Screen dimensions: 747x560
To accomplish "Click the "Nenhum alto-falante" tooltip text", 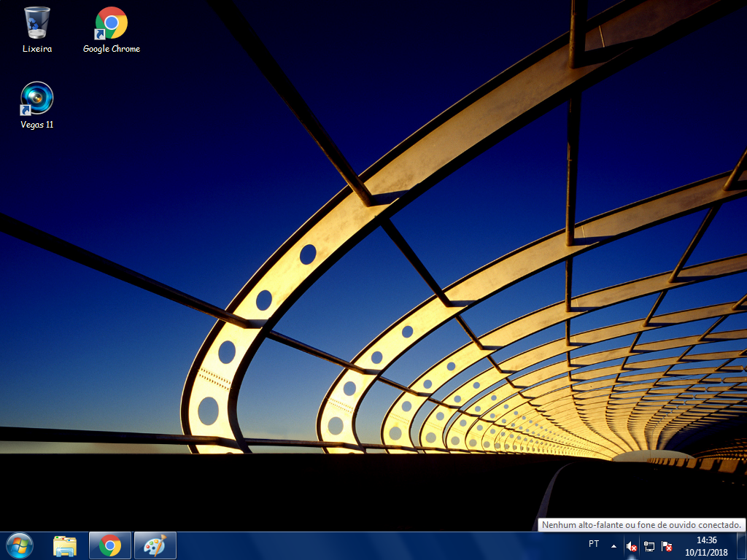I will point(641,525).
